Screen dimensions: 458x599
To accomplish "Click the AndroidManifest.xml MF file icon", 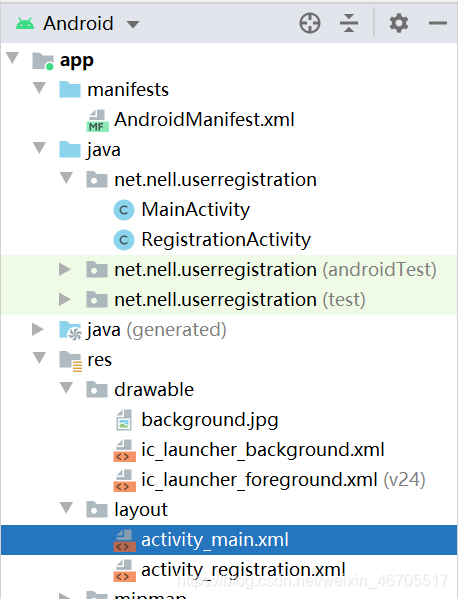I will [97, 121].
